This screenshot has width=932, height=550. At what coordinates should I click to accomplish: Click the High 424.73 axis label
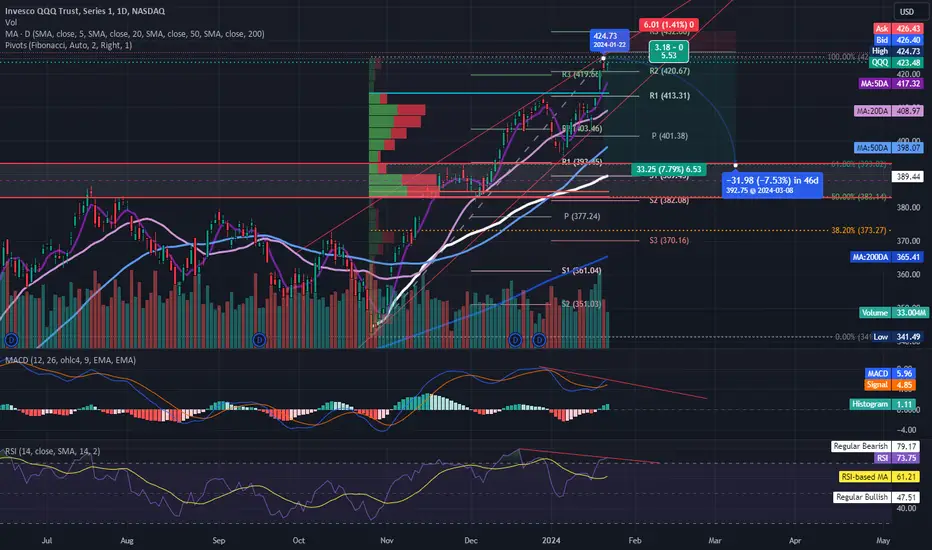[x=898, y=51]
